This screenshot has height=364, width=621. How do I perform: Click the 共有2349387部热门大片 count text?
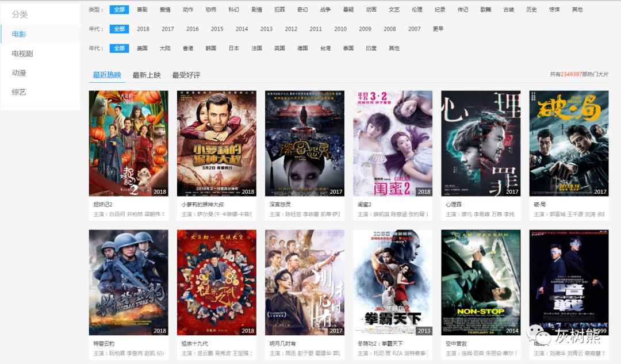click(579, 74)
